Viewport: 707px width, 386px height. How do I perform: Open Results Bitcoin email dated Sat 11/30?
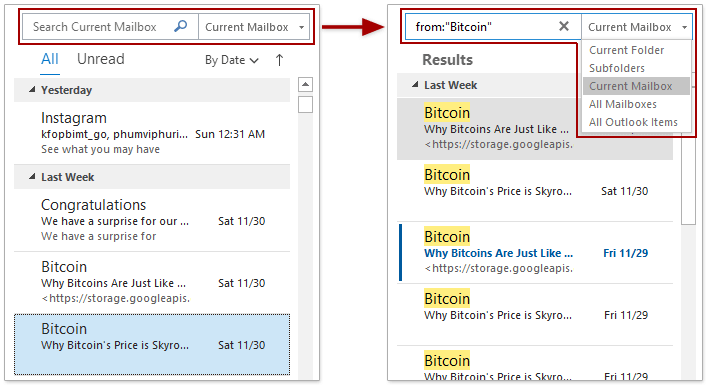click(535, 190)
